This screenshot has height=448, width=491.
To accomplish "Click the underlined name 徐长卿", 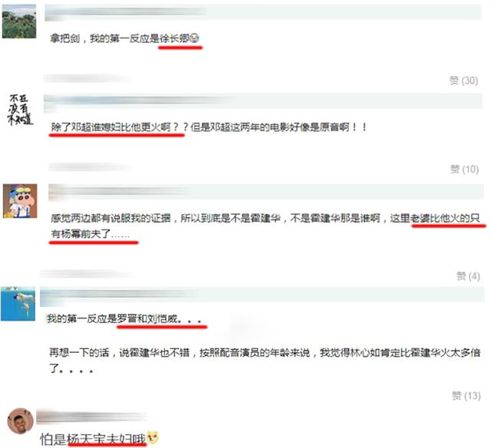I will [x=174, y=38].
